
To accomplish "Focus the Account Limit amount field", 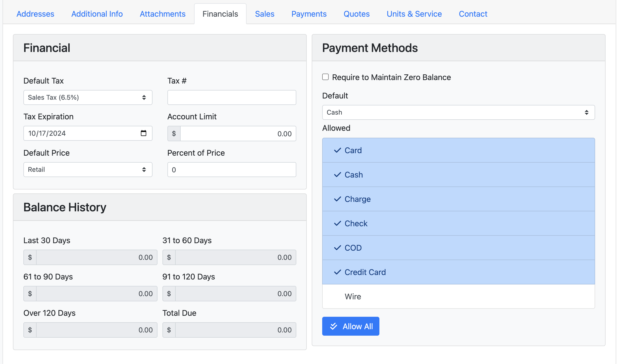I will [238, 134].
